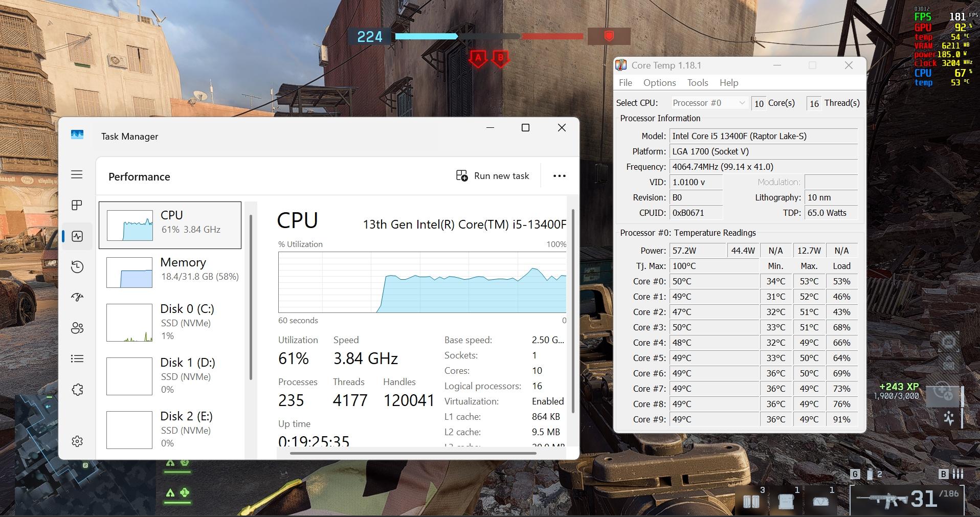
Task: Click the Virtualization value Enabled
Action: point(548,401)
